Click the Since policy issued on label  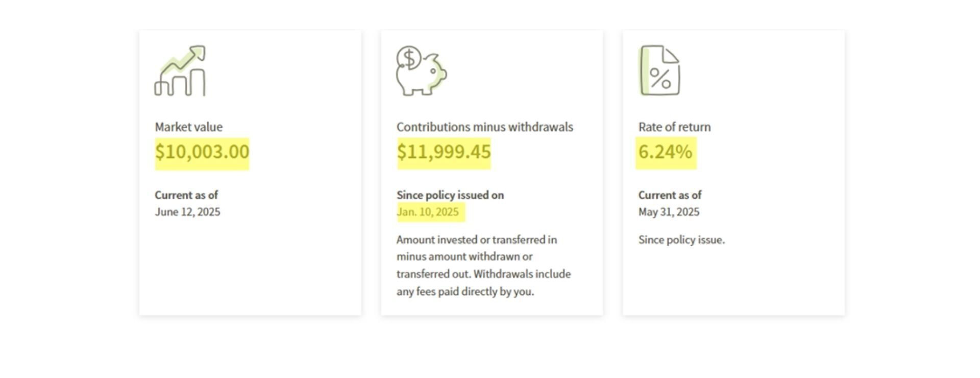(x=450, y=195)
